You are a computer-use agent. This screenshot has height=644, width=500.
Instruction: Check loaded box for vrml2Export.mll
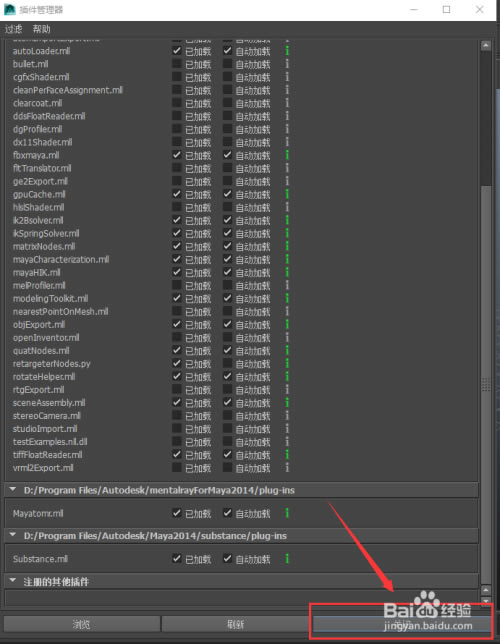tap(177, 467)
